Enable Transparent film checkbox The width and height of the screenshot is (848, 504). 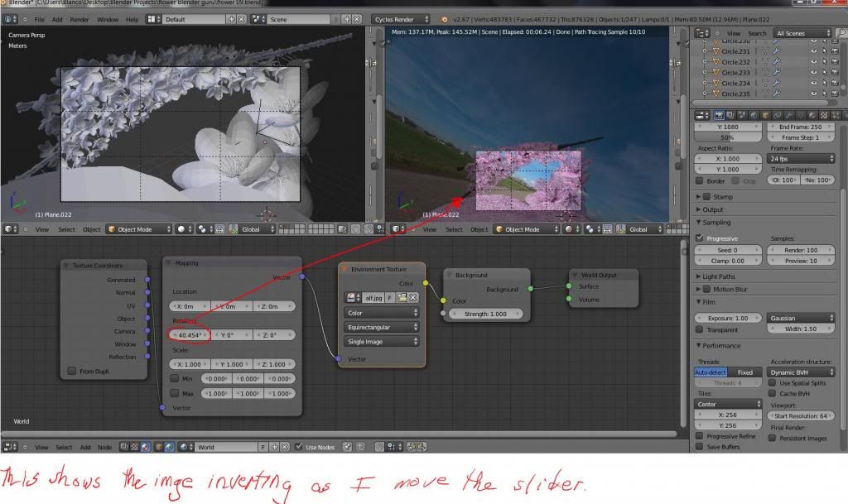(x=699, y=329)
